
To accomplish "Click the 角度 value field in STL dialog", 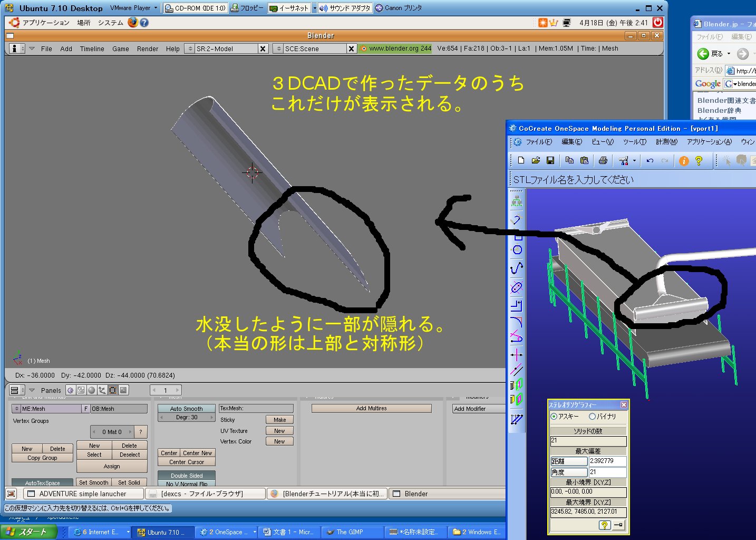I will 607,472.
